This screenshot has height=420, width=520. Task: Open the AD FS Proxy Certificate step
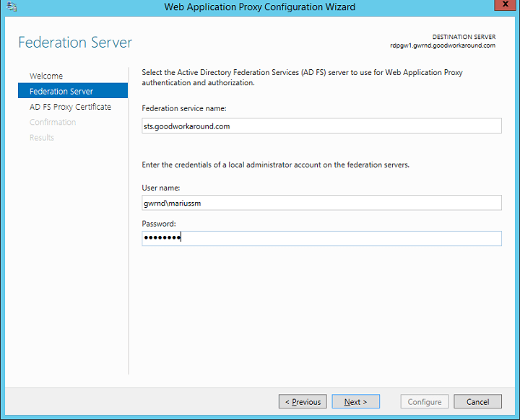point(70,107)
